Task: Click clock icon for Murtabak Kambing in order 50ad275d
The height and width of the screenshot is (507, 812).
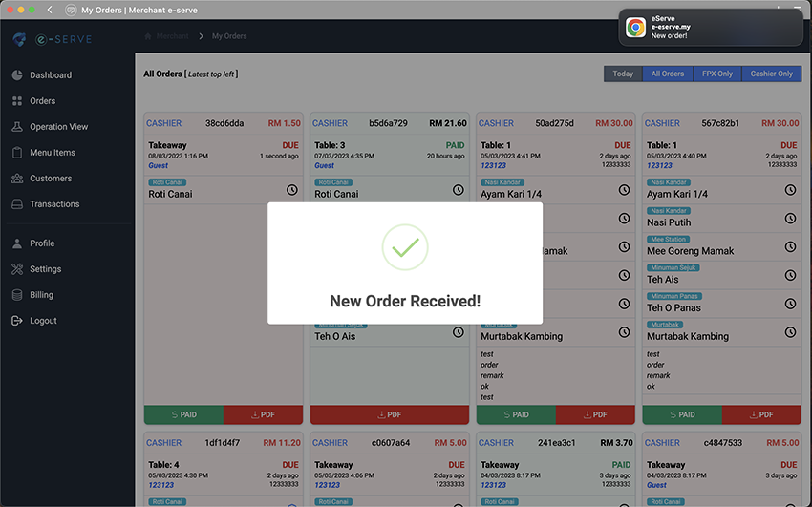Action: [x=624, y=332]
